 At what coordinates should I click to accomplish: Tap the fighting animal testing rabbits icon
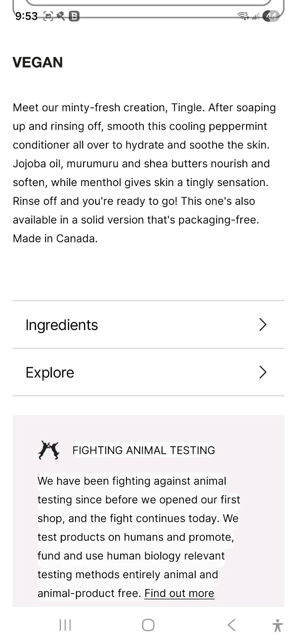(x=49, y=450)
